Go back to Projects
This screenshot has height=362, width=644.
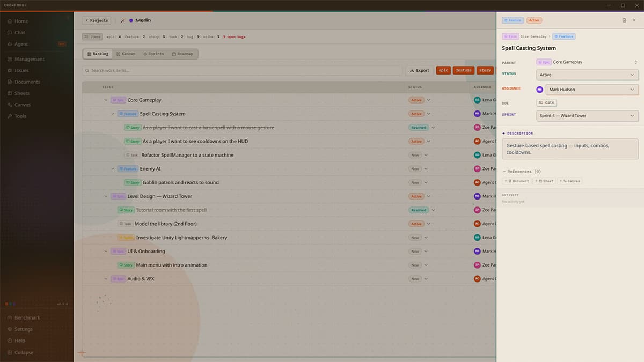97,20
